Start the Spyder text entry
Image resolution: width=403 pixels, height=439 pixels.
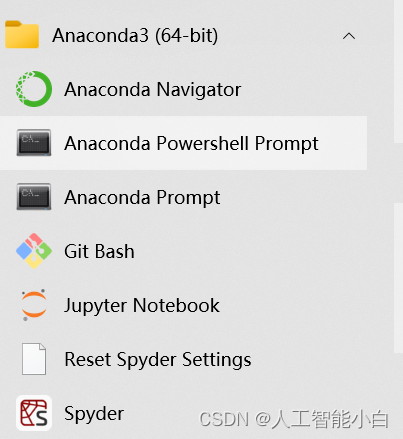(94, 414)
